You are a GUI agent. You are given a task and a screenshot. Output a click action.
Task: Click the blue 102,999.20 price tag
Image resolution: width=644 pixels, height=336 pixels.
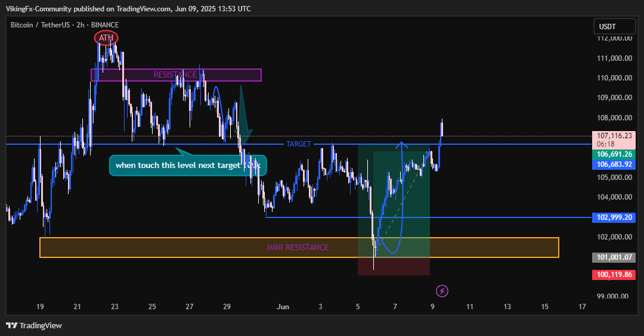[x=614, y=217]
